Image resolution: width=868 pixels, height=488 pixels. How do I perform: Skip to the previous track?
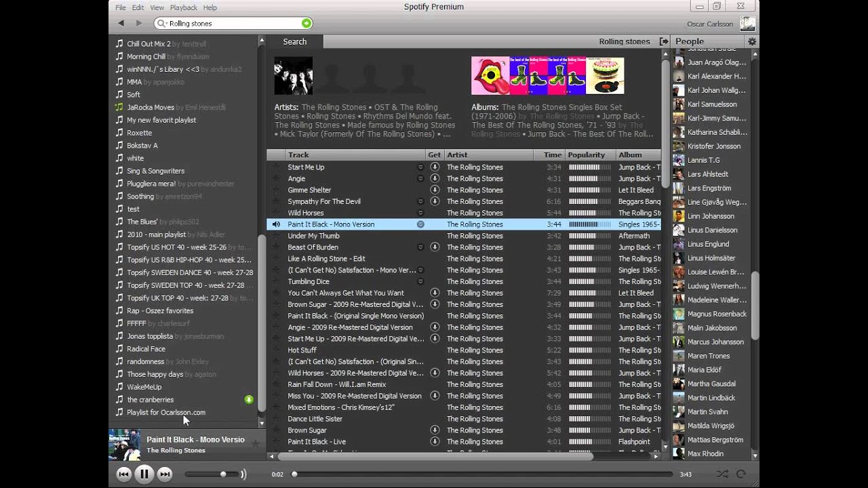click(123, 474)
